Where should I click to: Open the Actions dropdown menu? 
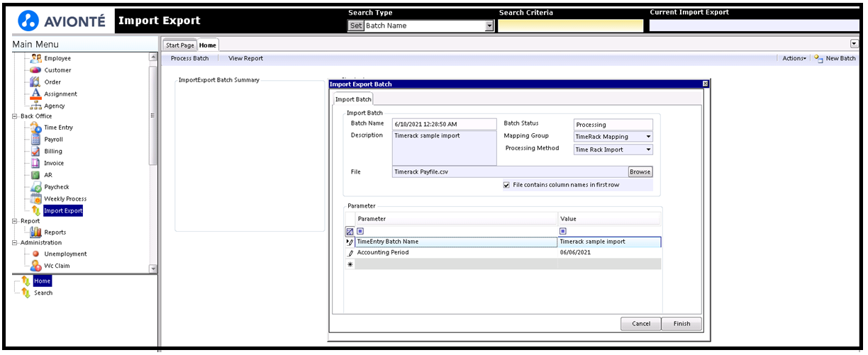794,58
